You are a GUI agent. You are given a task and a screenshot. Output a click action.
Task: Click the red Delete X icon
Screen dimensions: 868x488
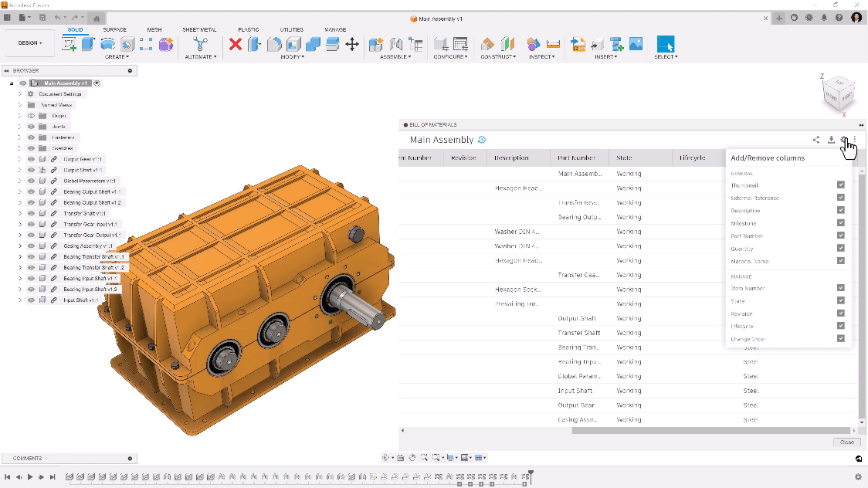[236, 44]
